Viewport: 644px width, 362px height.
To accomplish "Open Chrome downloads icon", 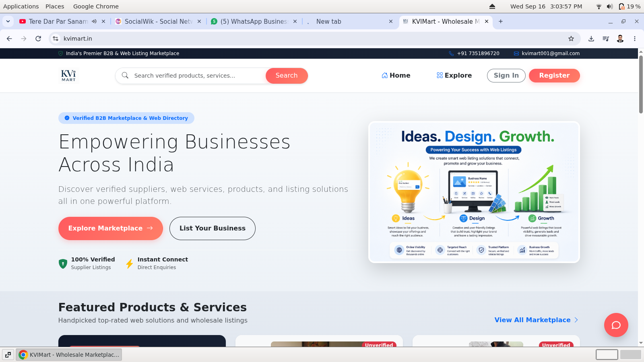I will [591, 39].
